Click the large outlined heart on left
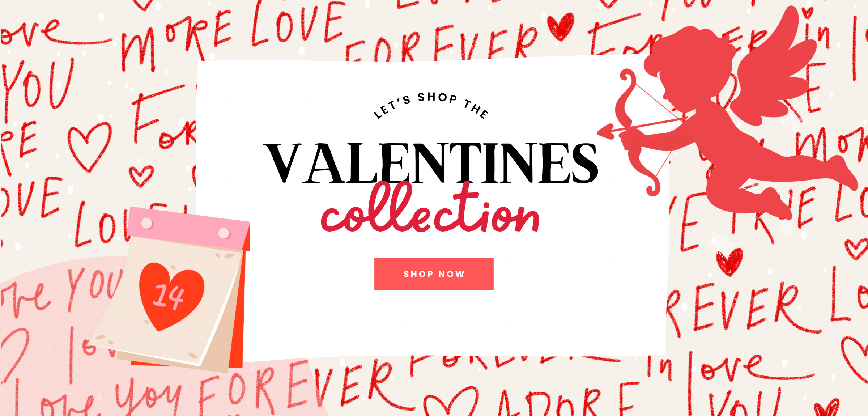This screenshot has height=416, width=868. tap(89, 147)
